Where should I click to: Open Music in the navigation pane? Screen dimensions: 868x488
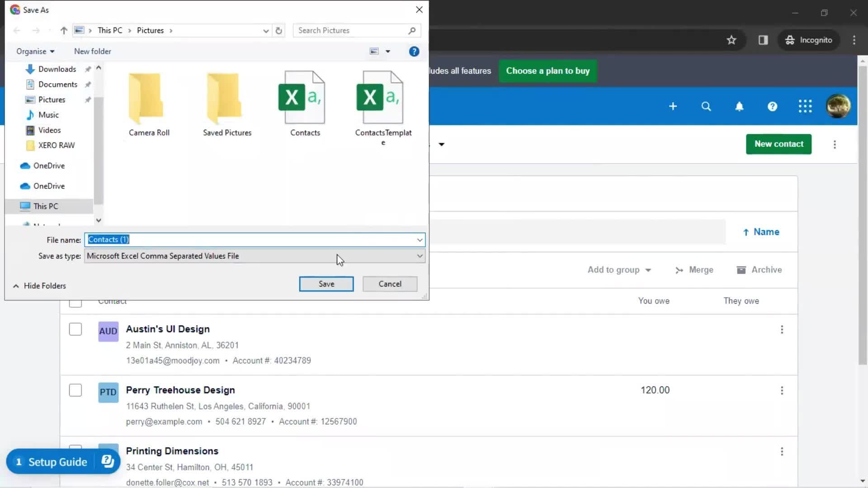pyautogui.click(x=48, y=115)
